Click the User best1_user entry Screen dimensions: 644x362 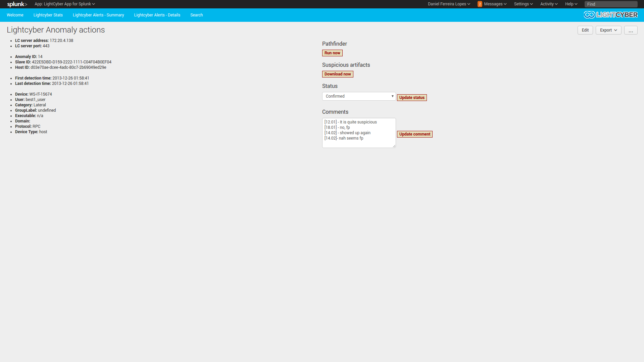(x=30, y=100)
